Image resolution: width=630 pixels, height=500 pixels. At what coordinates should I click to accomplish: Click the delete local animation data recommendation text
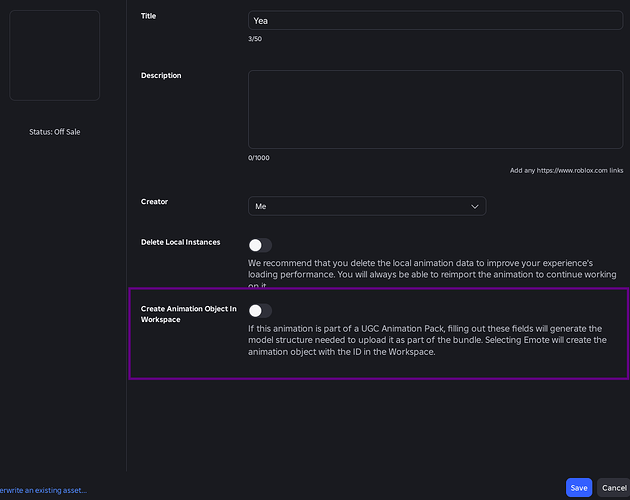(x=432, y=274)
